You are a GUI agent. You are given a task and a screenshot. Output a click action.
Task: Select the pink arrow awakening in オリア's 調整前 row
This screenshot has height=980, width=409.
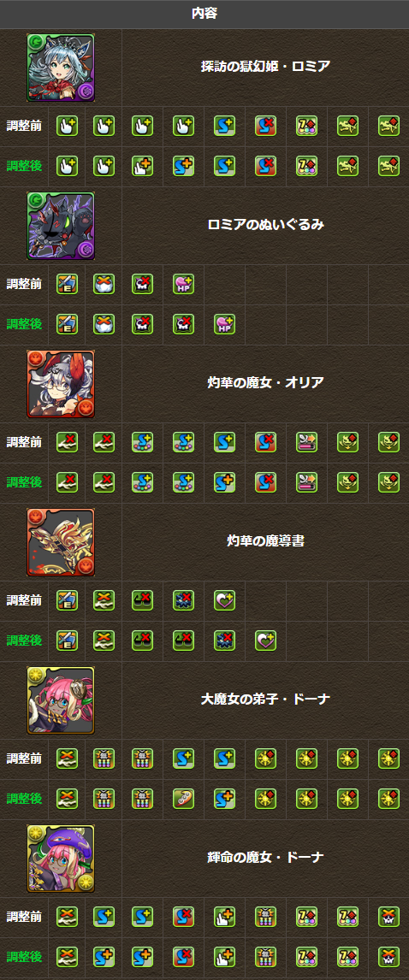click(x=306, y=442)
